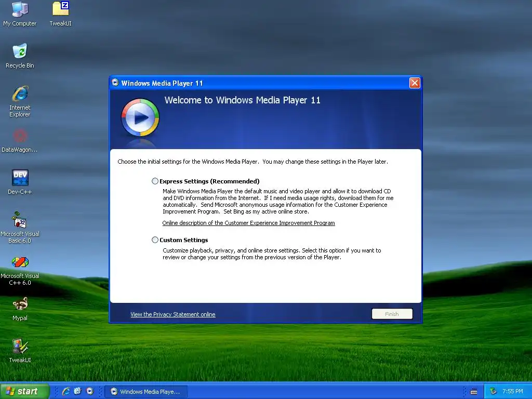
Task: Open the Start menu
Action: [x=24, y=391]
